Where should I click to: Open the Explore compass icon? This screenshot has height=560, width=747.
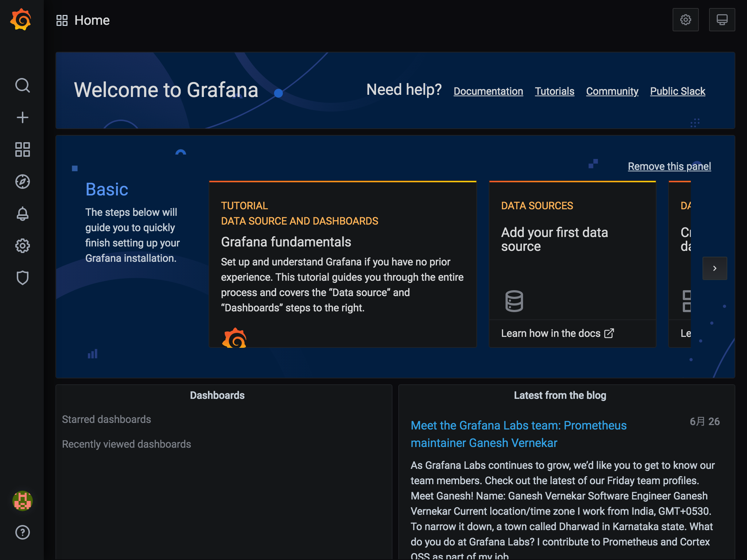click(x=22, y=182)
